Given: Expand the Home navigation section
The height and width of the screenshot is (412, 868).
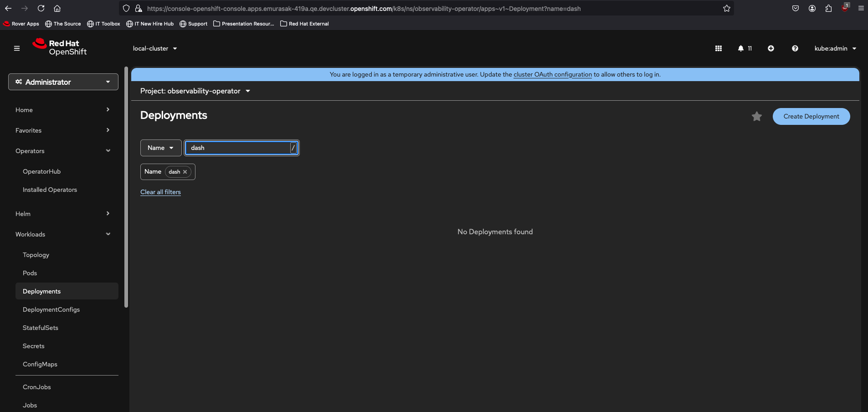Looking at the screenshot, I should pyautogui.click(x=63, y=110).
